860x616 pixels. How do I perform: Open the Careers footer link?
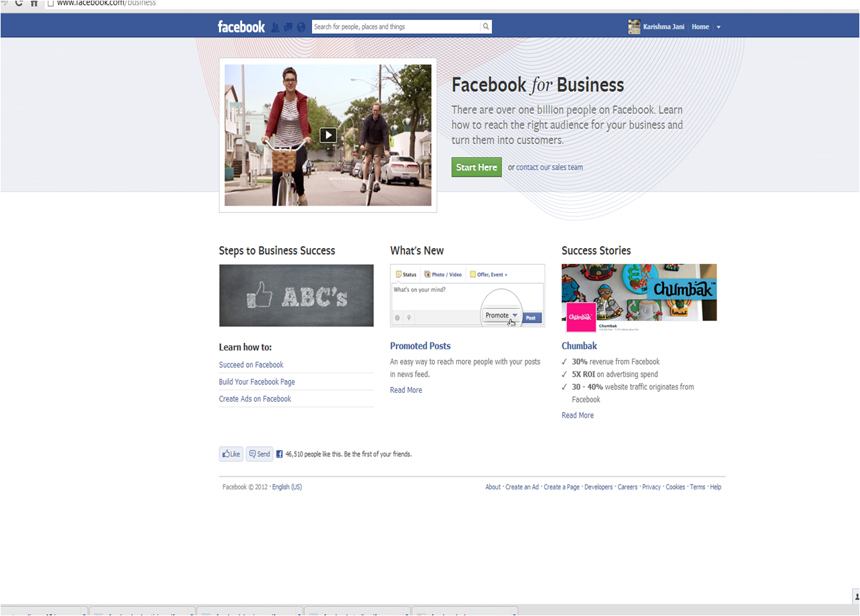[x=627, y=487]
